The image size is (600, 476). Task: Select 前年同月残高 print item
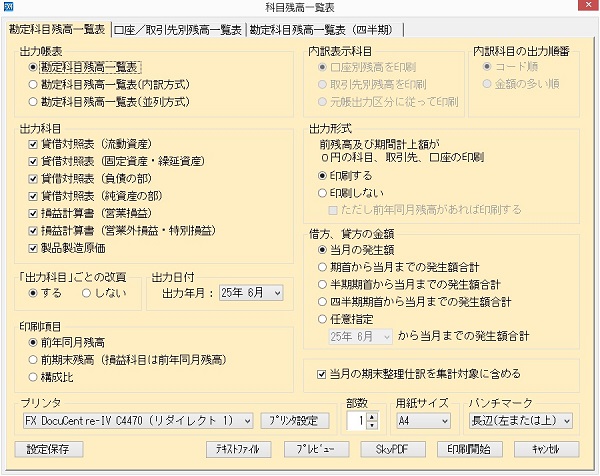point(33,342)
